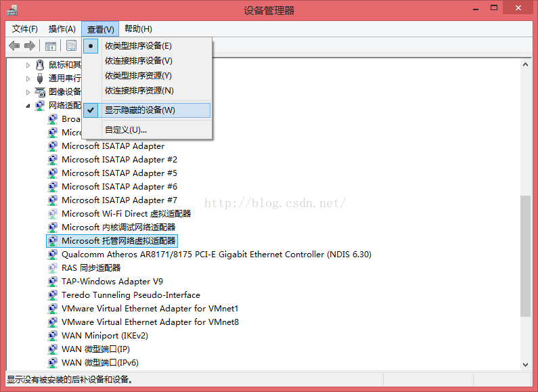Open the 帮助(H) menu

click(x=138, y=29)
